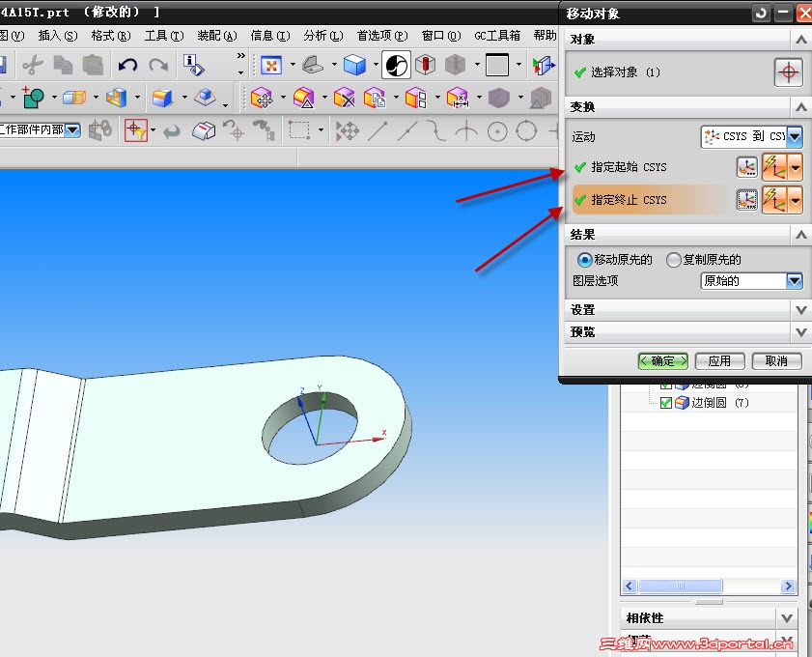This screenshot has height=657, width=812.
Task: Click the reset dialog icon in title bar
Action: [761, 13]
